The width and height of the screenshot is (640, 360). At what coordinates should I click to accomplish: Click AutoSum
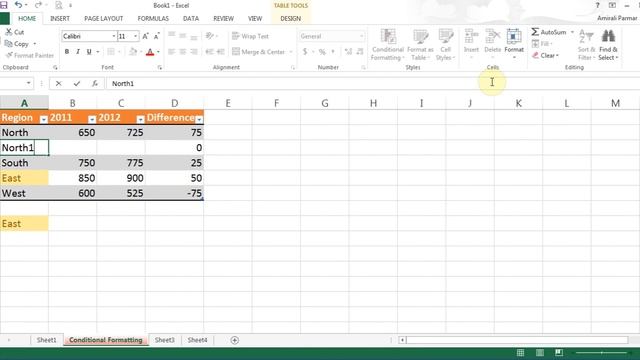pyautogui.click(x=549, y=32)
